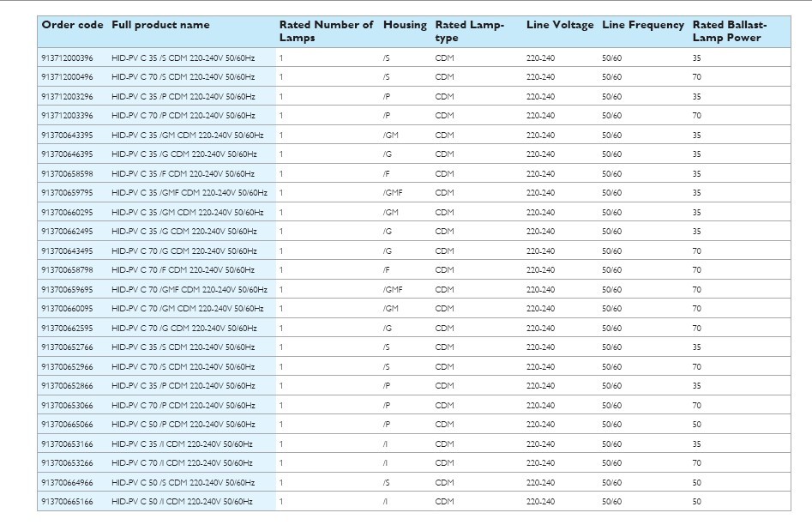Click product name 'HID-PV C 50 /S CDM'

(x=183, y=483)
